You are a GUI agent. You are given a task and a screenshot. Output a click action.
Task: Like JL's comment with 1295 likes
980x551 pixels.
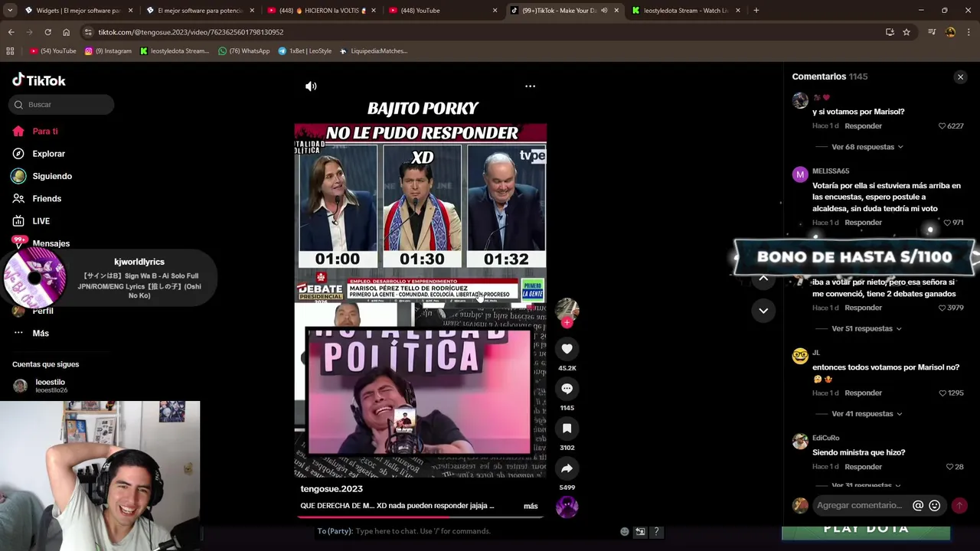tap(942, 393)
